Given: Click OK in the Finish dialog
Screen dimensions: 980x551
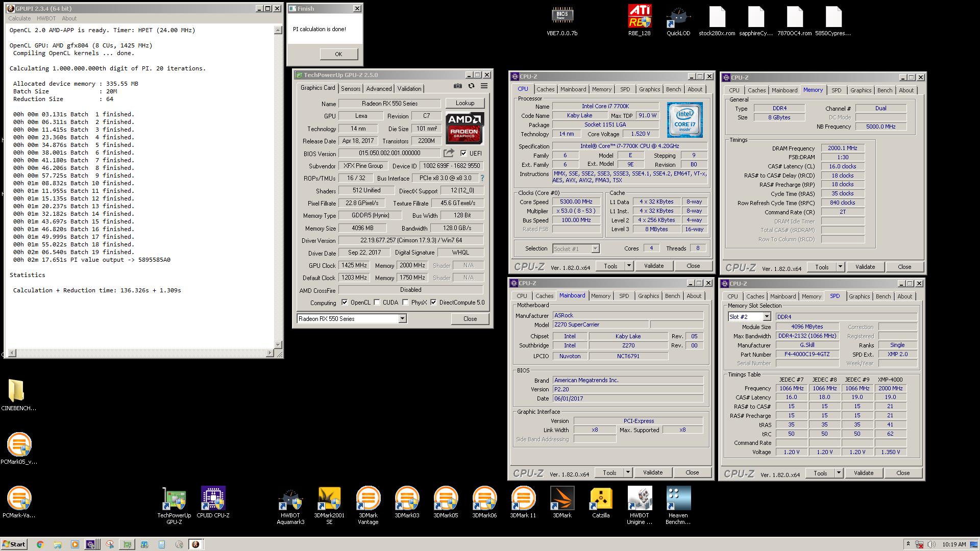Looking at the screenshot, I should click(338, 54).
